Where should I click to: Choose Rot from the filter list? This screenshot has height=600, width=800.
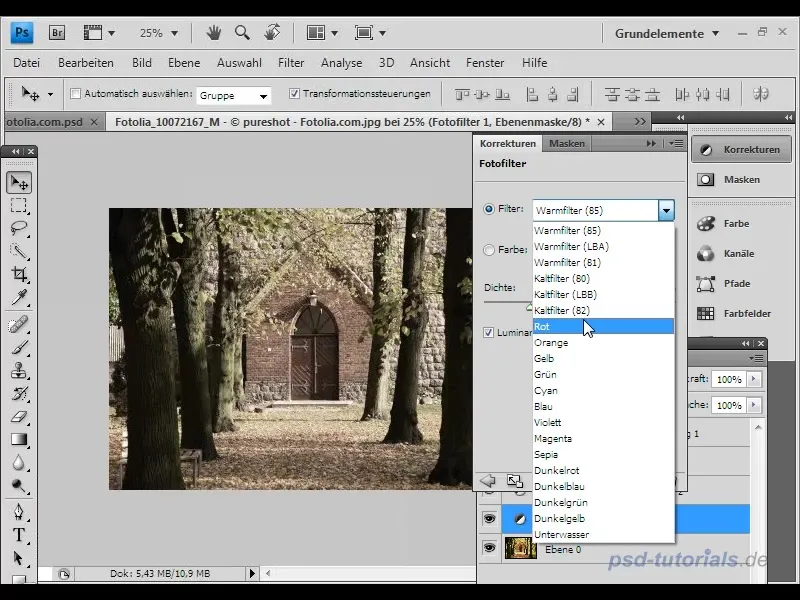[603, 327]
